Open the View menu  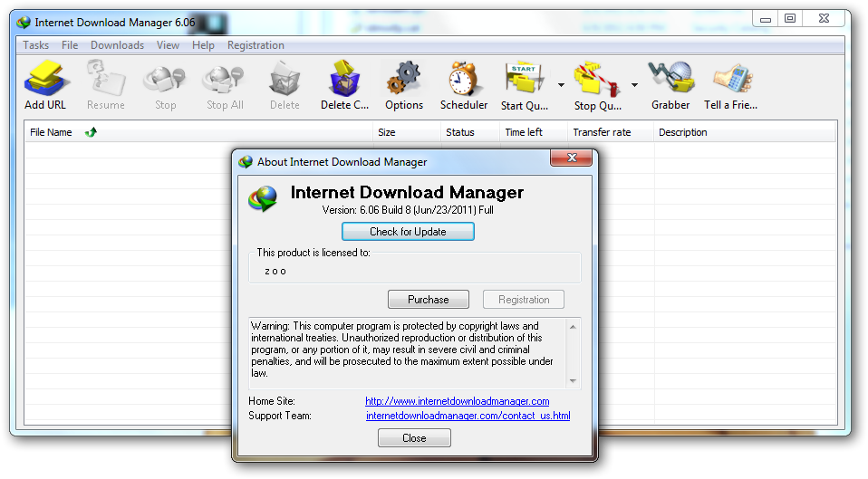(x=168, y=45)
